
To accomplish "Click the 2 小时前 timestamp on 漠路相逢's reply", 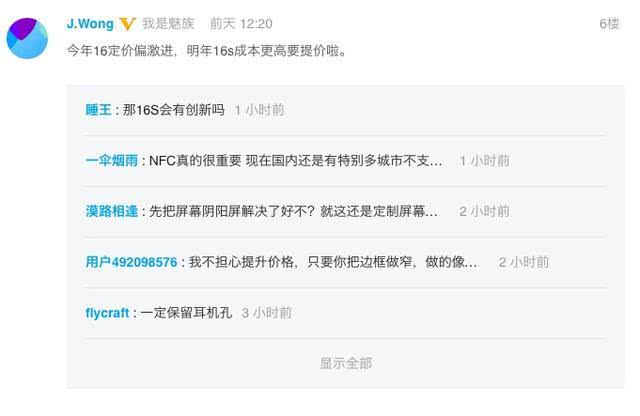I will pyautogui.click(x=484, y=211).
